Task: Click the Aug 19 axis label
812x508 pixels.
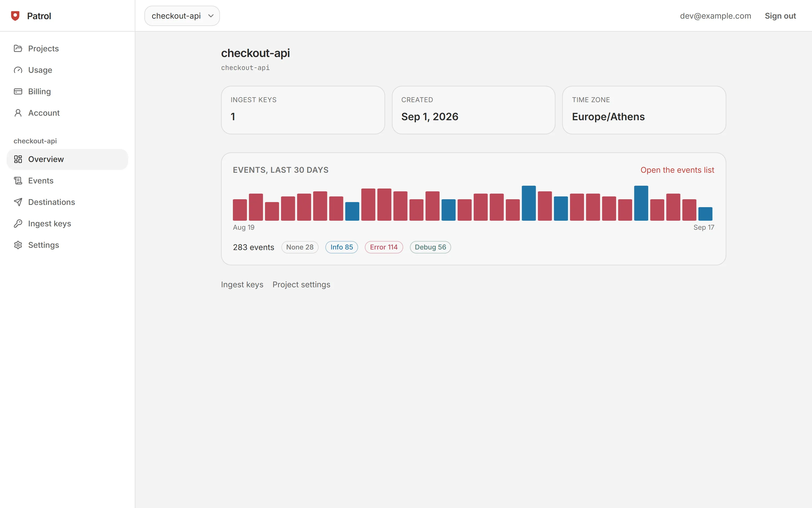Action: [x=244, y=227]
